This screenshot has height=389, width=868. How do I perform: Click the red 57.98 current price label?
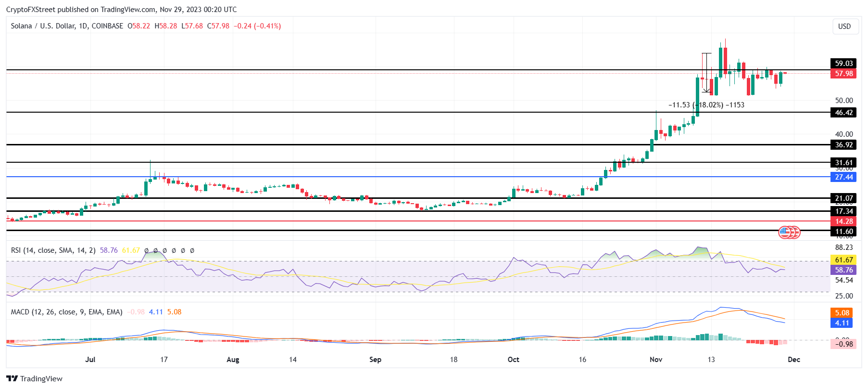point(843,74)
